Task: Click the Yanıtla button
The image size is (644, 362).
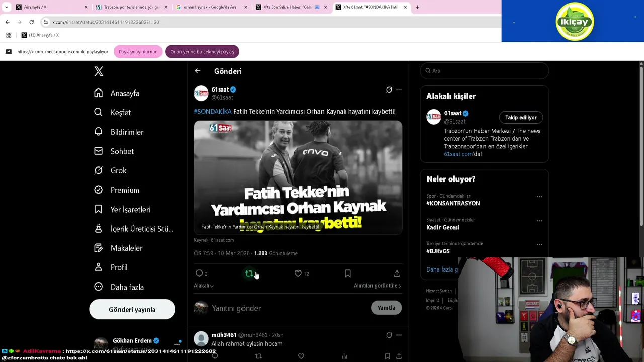Action: tap(386, 308)
